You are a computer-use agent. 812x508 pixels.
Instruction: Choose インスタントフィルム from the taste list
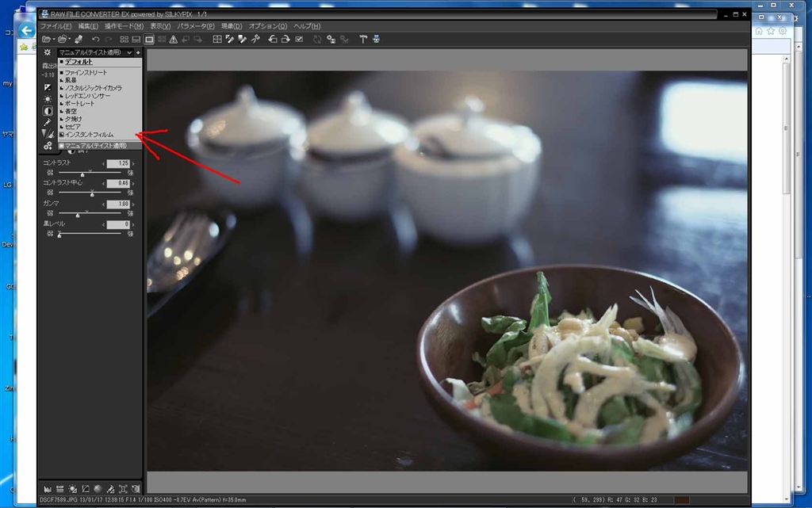89,135
